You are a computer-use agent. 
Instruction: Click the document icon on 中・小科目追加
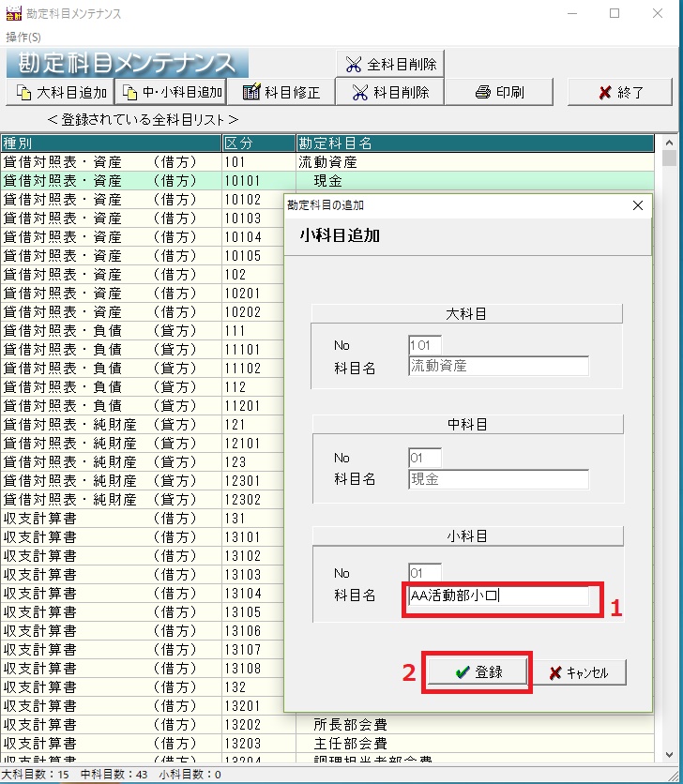pos(129,93)
